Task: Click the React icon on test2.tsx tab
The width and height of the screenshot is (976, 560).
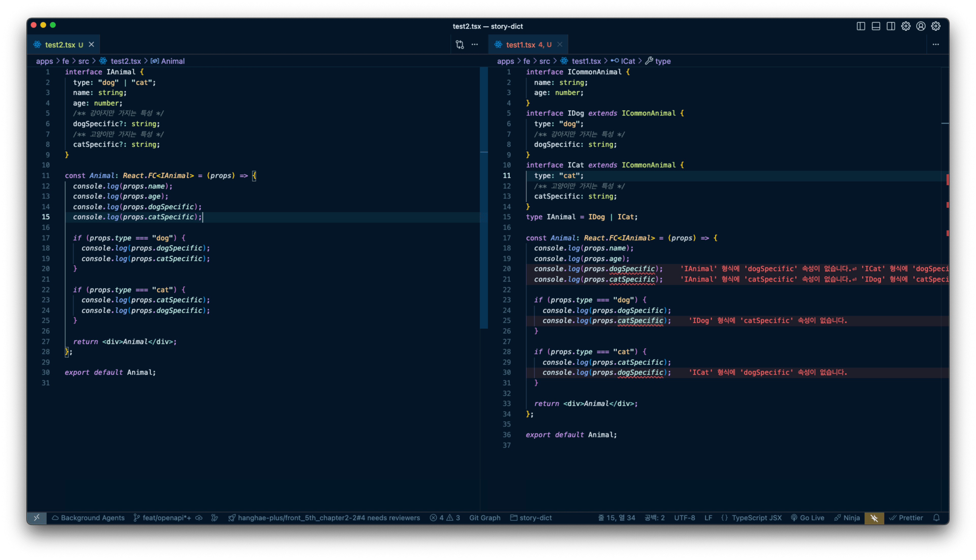Action: [x=37, y=45]
